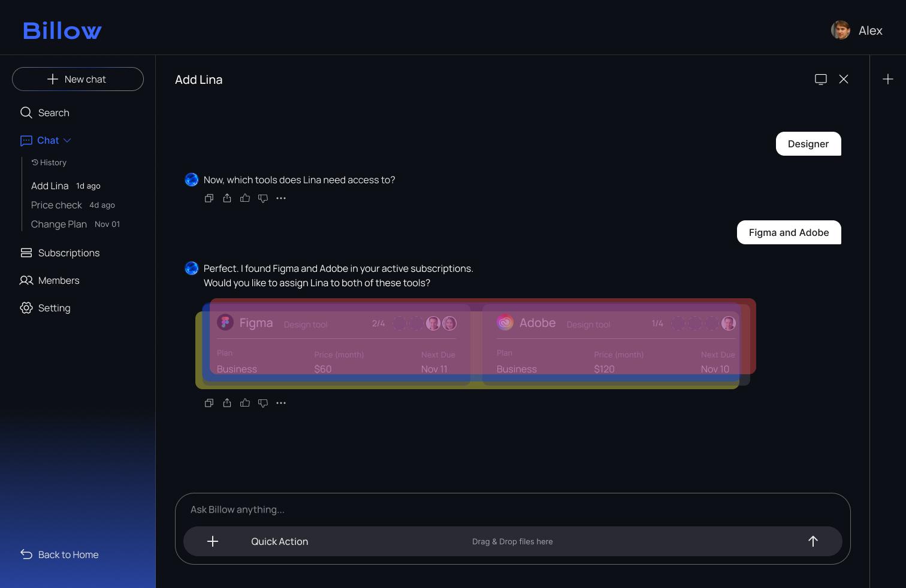Copy the last reply below subscription cards
The height and width of the screenshot is (588, 906).
click(209, 403)
